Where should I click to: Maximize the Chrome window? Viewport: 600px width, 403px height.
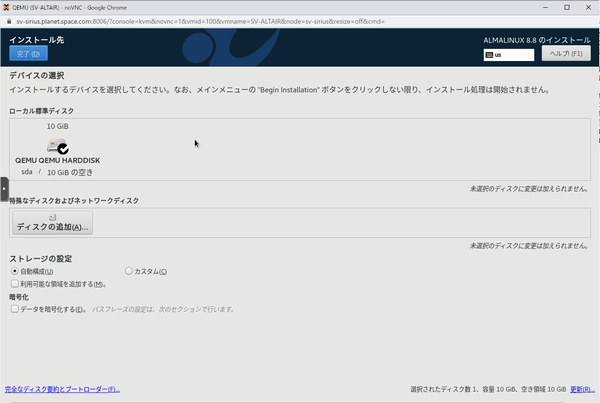click(x=567, y=7)
